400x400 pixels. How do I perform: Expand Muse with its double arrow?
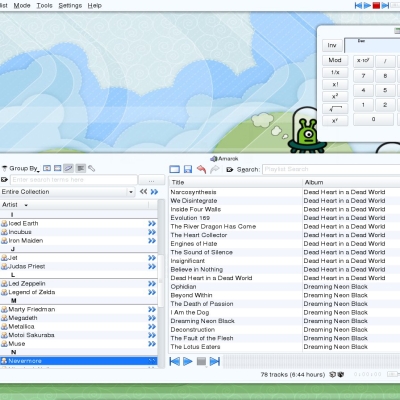click(152, 344)
